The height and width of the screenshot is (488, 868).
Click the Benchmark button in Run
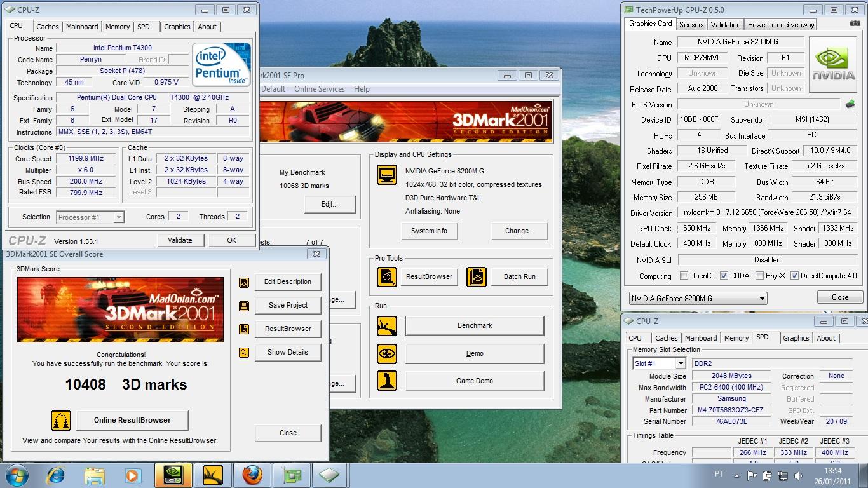coord(475,326)
